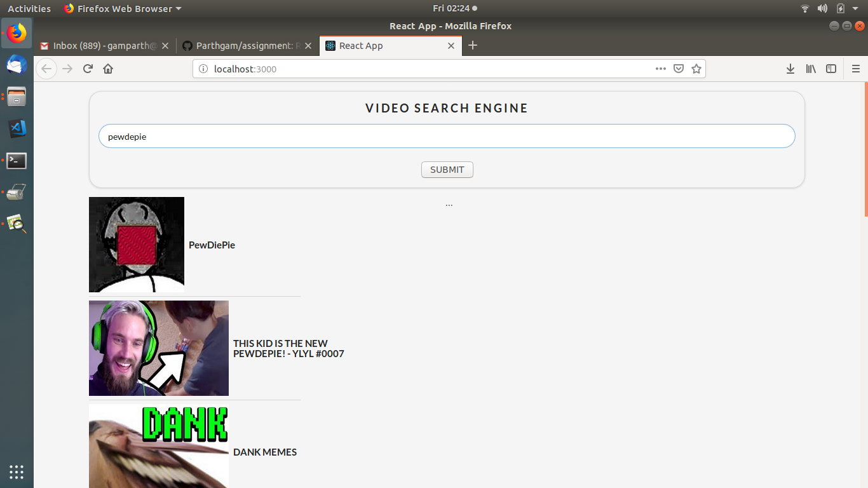Viewport: 868px width, 488px height.
Task: Select the PewDiePie result title
Action: [212, 245]
